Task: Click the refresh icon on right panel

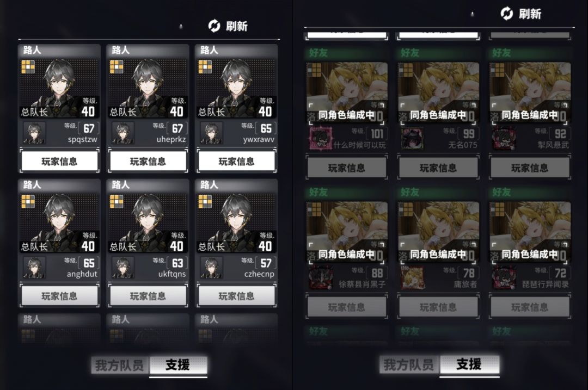Action: (x=507, y=14)
